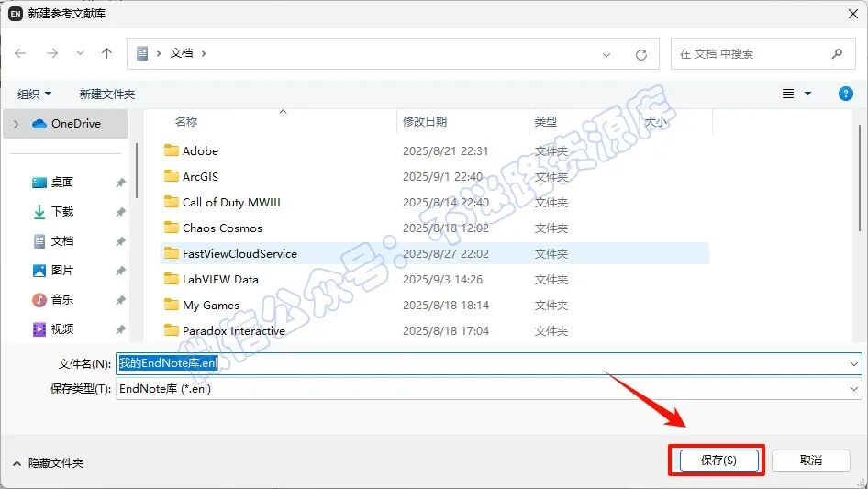The image size is (868, 489).
Task: Click the magnifier search icon
Action: [x=837, y=54]
